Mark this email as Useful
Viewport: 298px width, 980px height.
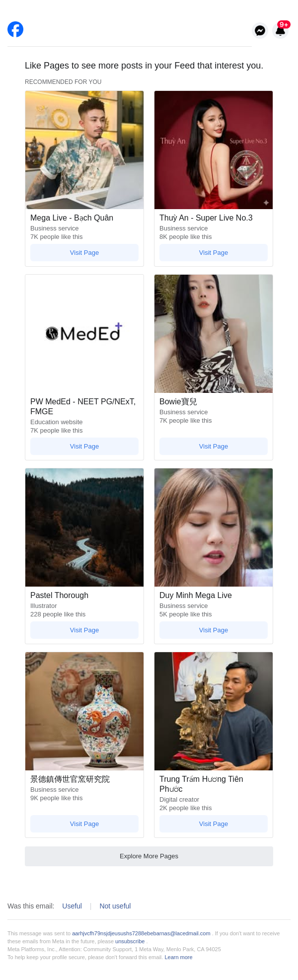(72, 906)
